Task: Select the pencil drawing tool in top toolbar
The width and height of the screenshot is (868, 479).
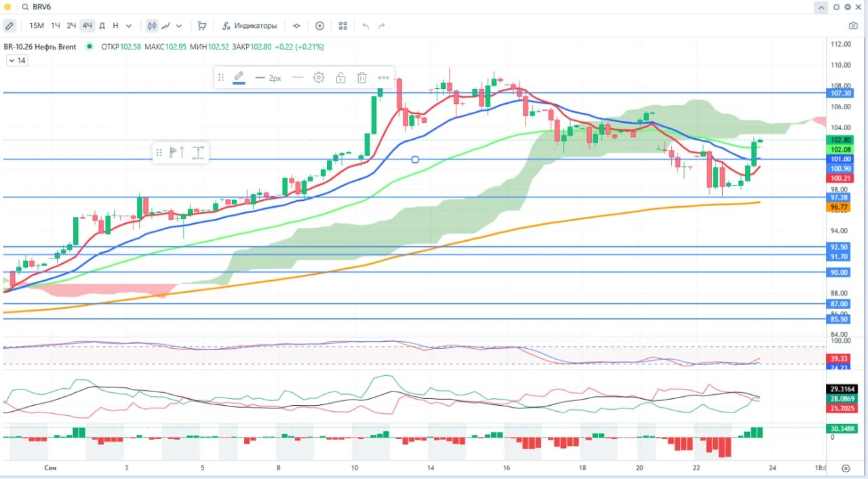Action: (9, 26)
